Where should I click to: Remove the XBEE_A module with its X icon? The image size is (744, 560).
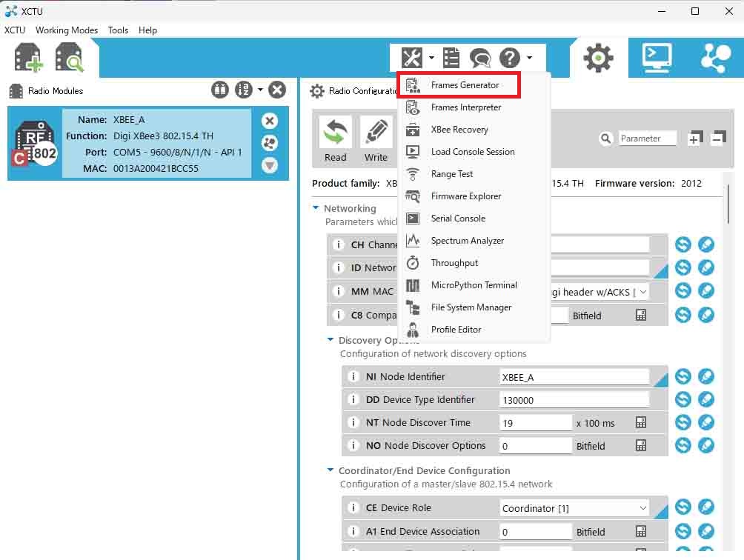[270, 121]
